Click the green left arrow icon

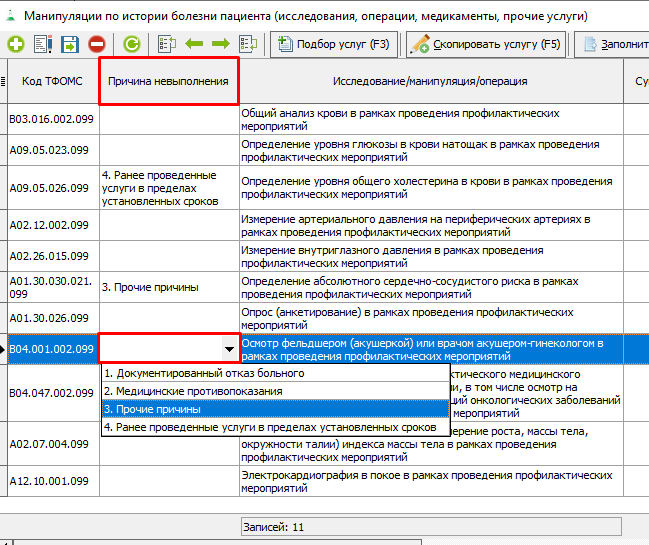point(194,44)
